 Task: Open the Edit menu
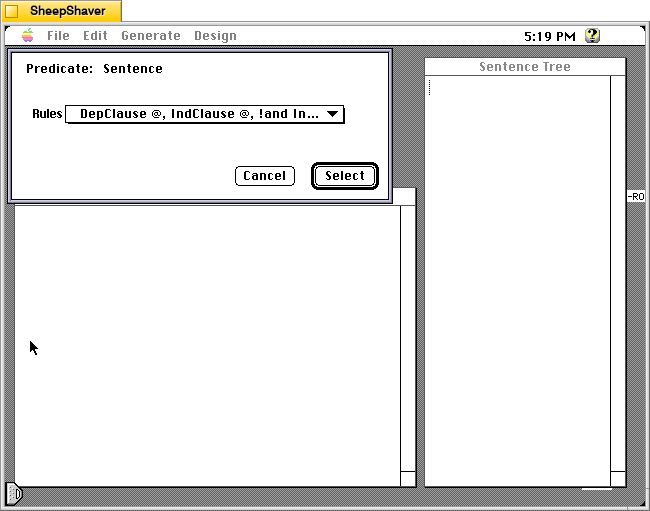point(95,36)
